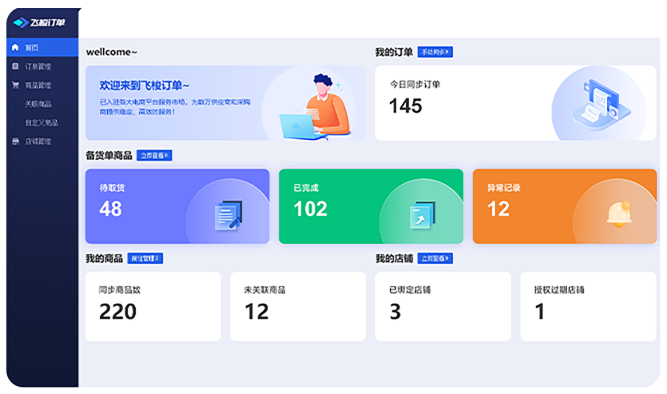667x394 pixels.
Task: Click the welcome banner person illustration
Action: click(316, 107)
